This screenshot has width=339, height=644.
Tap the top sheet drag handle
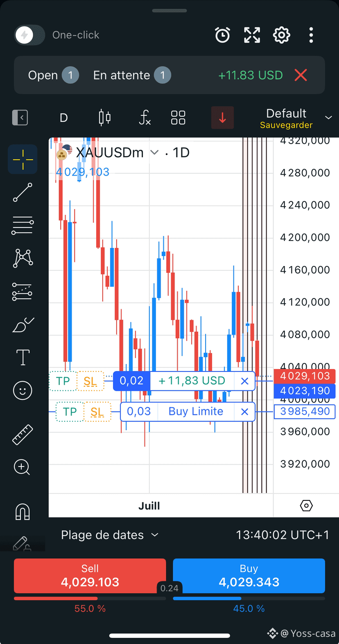[x=169, y=11]
